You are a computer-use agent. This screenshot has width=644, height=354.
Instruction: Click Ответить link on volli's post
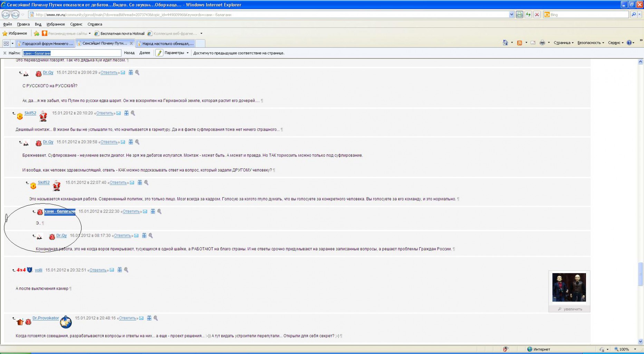coord(98,270)
